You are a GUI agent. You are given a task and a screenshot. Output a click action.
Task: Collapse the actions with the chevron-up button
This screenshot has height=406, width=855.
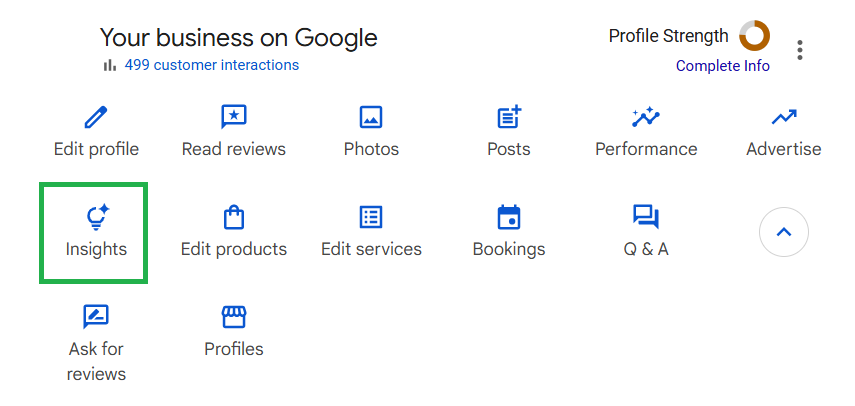click(x=784, y=232)
